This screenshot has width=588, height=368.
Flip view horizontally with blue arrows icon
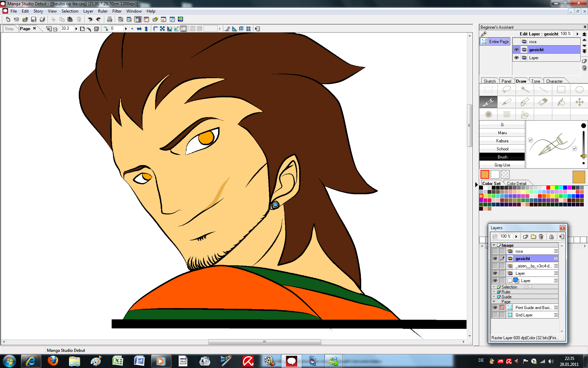click(139, 29)
